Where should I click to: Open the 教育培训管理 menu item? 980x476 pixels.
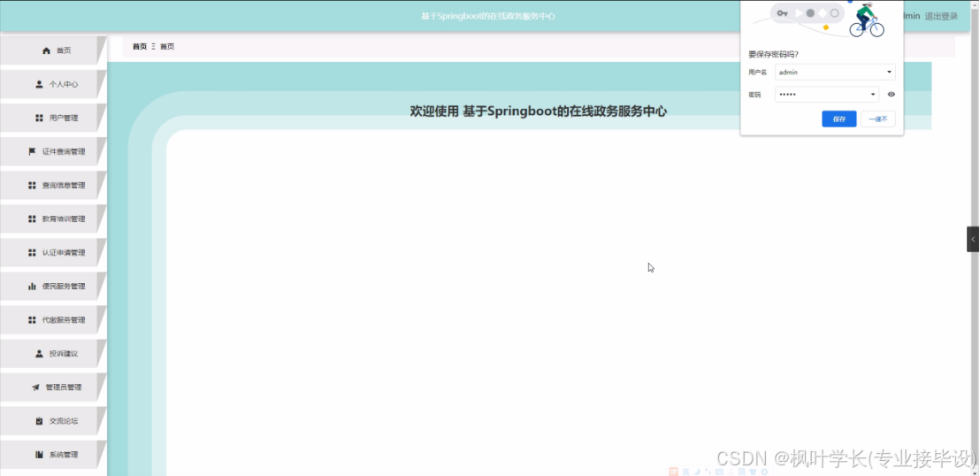53,219
